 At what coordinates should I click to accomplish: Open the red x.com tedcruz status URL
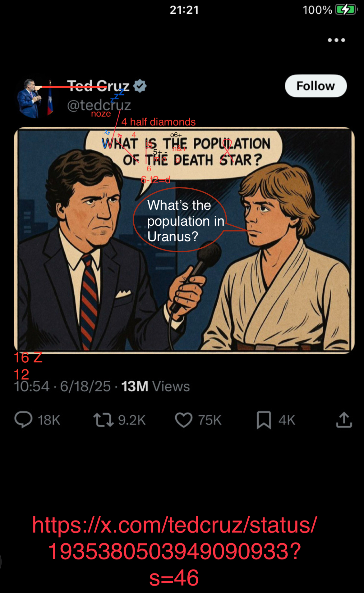click(x=174, y=551)
